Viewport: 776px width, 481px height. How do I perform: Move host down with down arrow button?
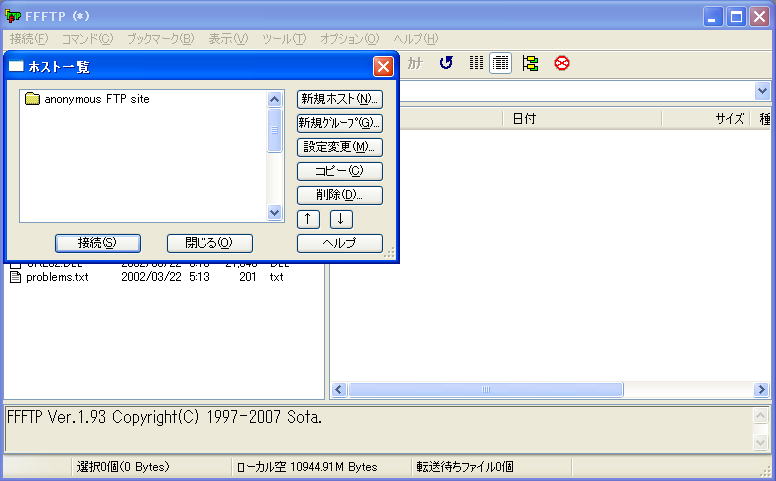[341, 219]
